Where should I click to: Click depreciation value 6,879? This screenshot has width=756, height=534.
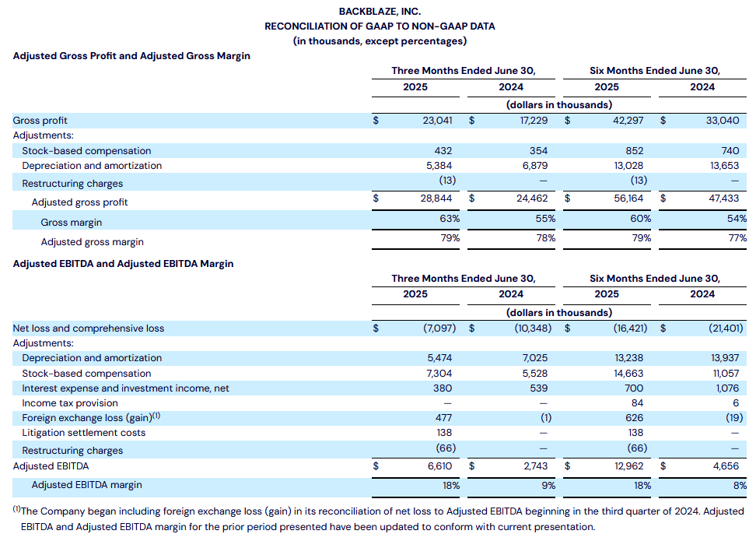coord(534,166)
